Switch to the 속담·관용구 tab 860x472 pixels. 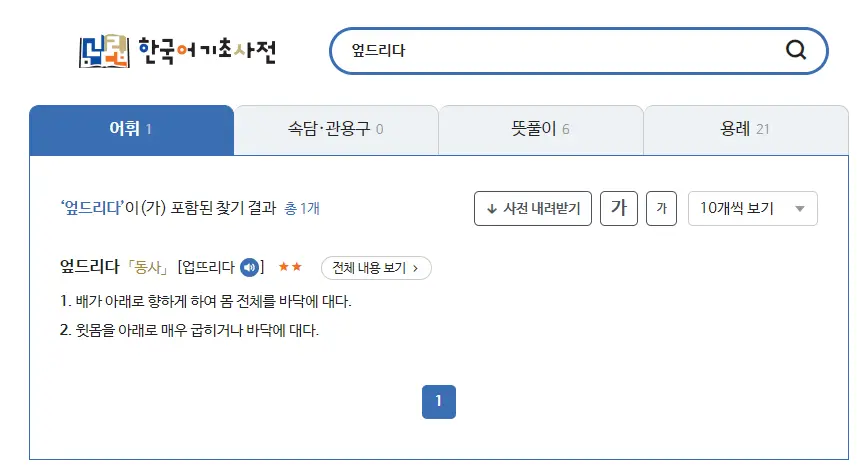(336, 129)
